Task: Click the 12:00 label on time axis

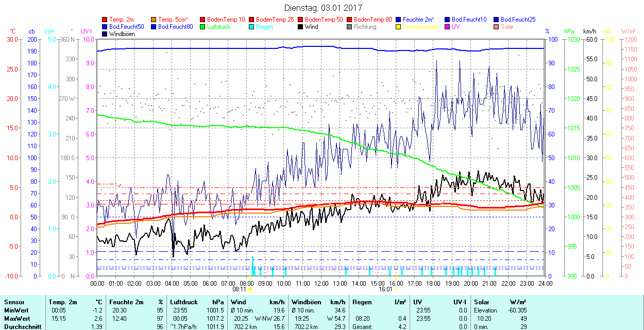Action: 321,283
